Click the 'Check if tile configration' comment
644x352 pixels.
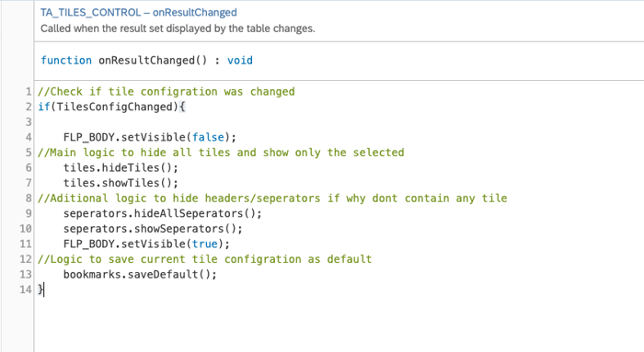[167, 92]
